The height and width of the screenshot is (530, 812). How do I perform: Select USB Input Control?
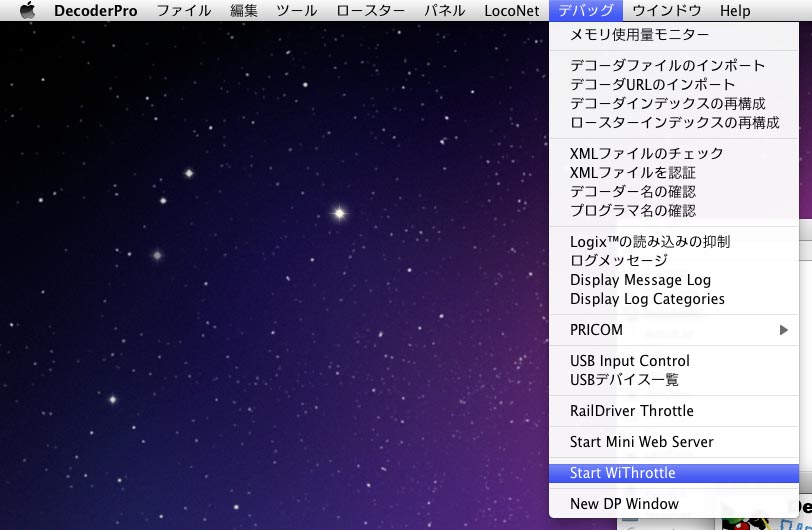click(x=674, y=361)
